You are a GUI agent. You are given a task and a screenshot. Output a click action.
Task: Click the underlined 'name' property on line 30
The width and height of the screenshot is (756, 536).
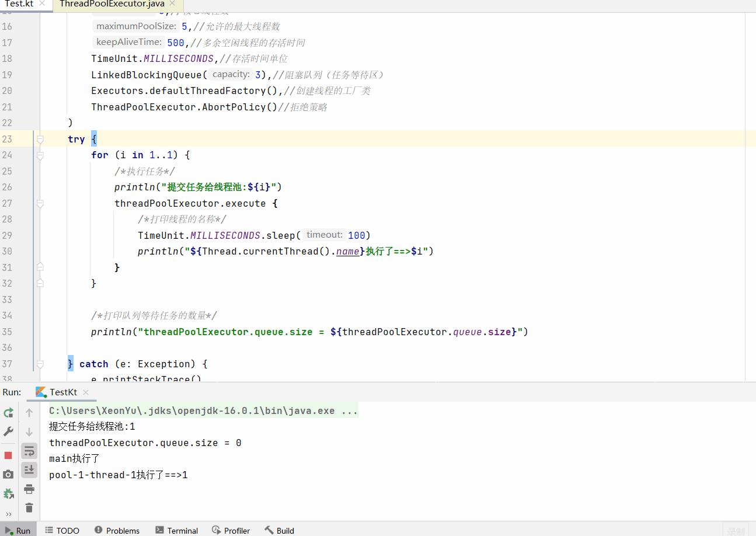347,251
